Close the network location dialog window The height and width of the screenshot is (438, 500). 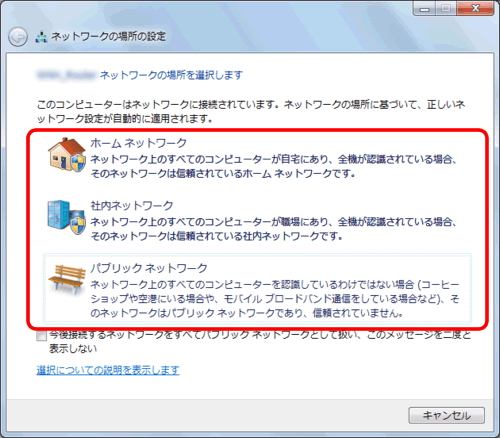pos(475,8)
